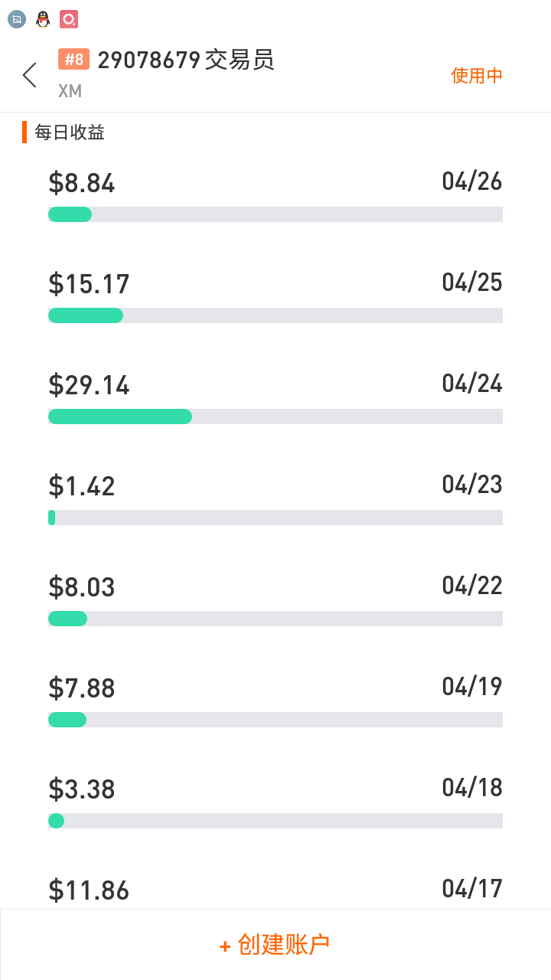The image size is (551, 980).
Task: Tap the 使用中 status label
Action: (476, 76)
